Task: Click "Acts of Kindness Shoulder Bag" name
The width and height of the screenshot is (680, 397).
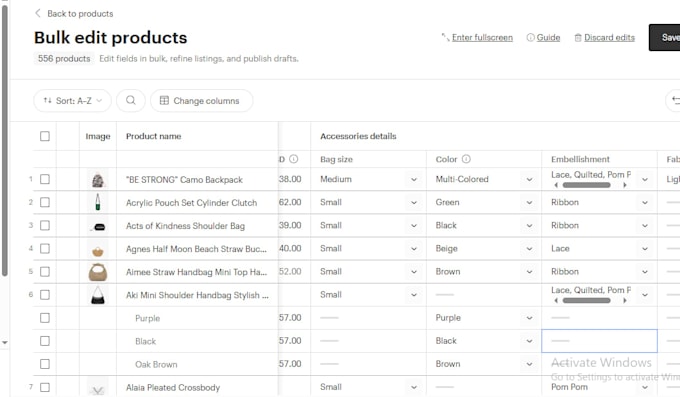Action: 185,226
